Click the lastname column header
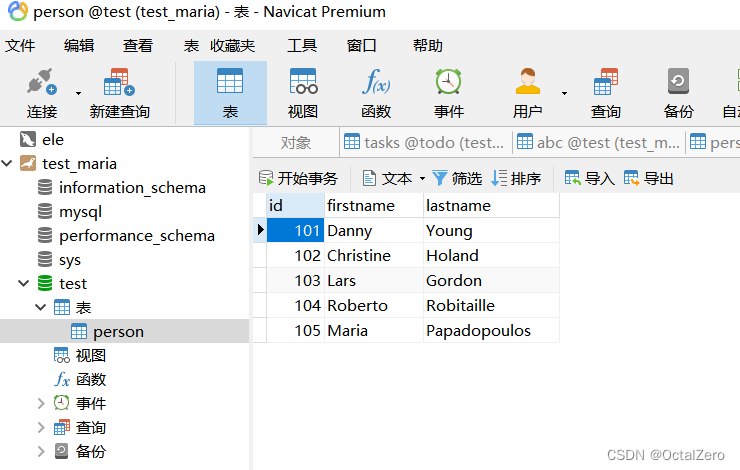 (x=491, y=205)
